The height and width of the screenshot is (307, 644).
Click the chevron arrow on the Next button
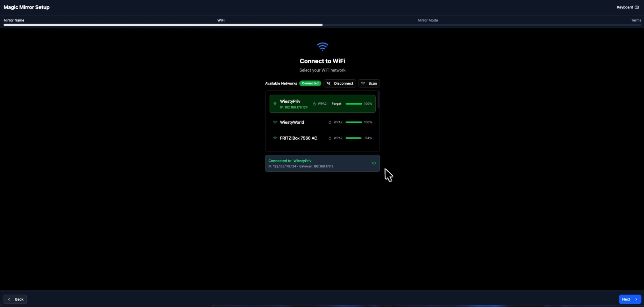pos(635,299)
